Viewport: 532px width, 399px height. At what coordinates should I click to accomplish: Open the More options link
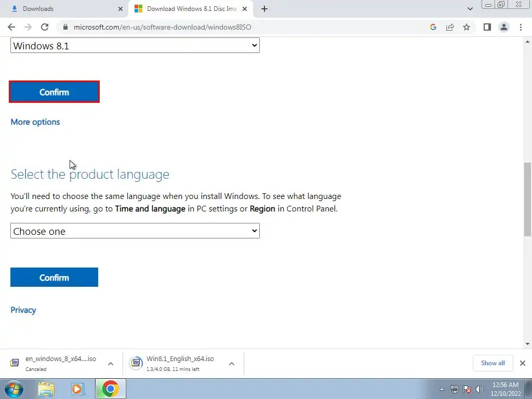35,122
